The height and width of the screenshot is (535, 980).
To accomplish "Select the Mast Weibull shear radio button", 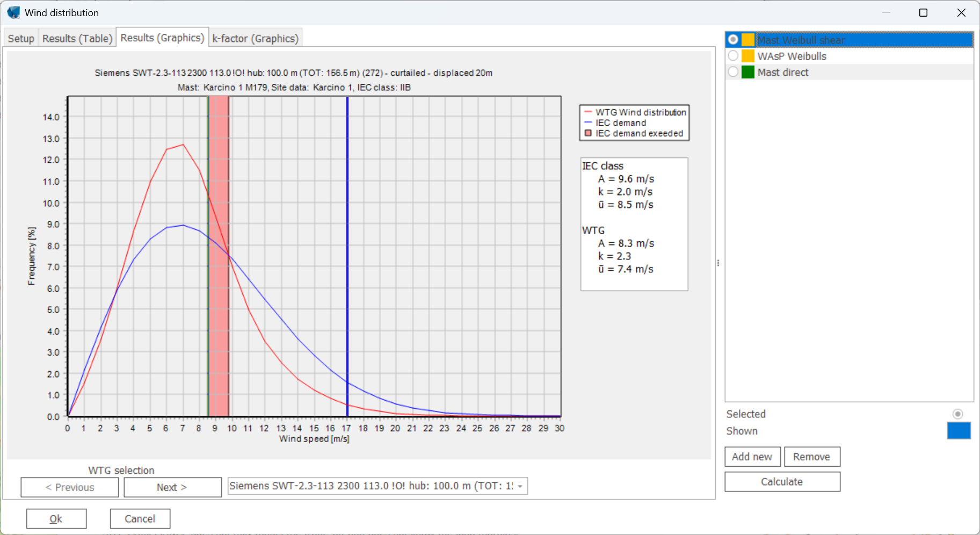I will point(733,40).
